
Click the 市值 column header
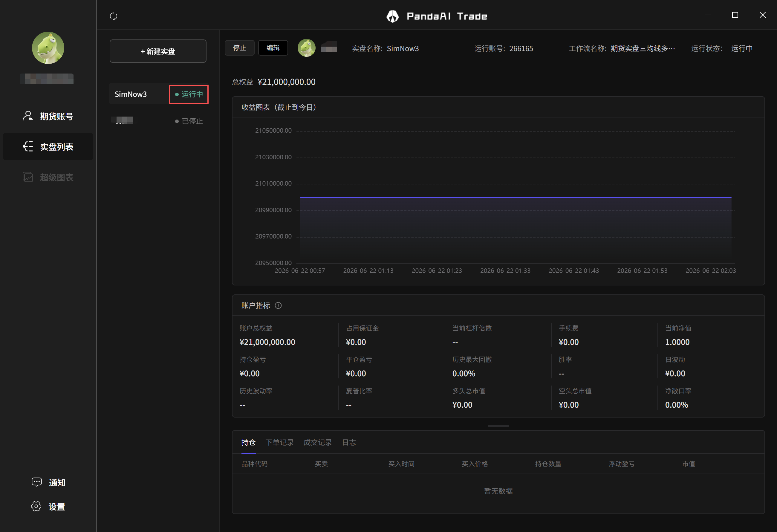click(689, 464)
